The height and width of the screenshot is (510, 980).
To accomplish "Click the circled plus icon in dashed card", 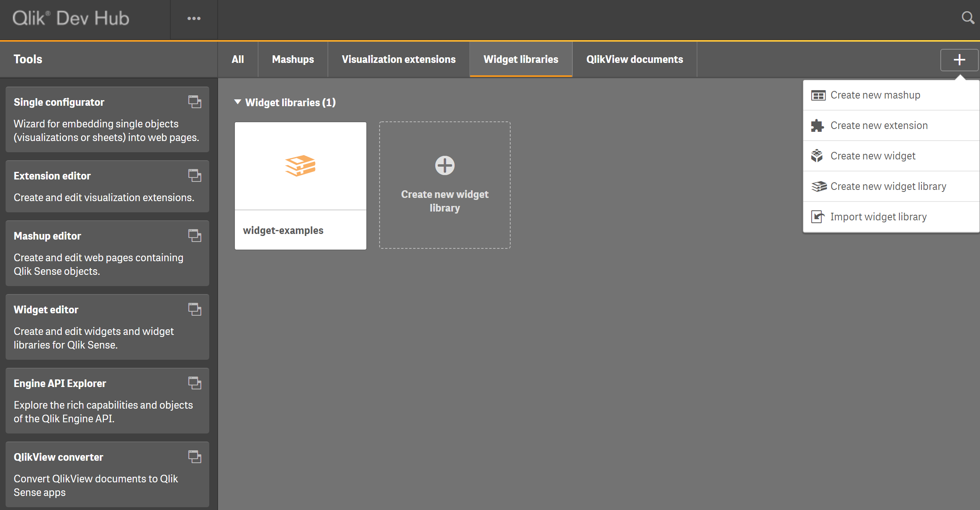I will [445, 165].
